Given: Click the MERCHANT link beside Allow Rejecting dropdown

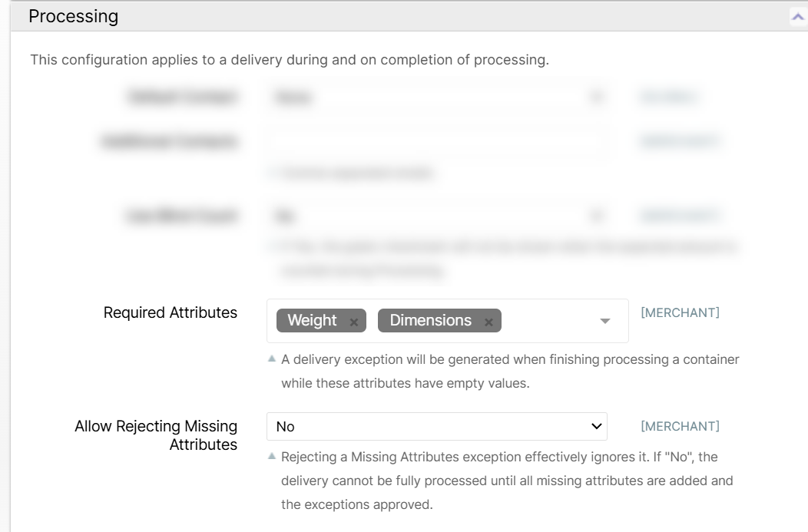Looking at the screenshot, I should (680, 426).
